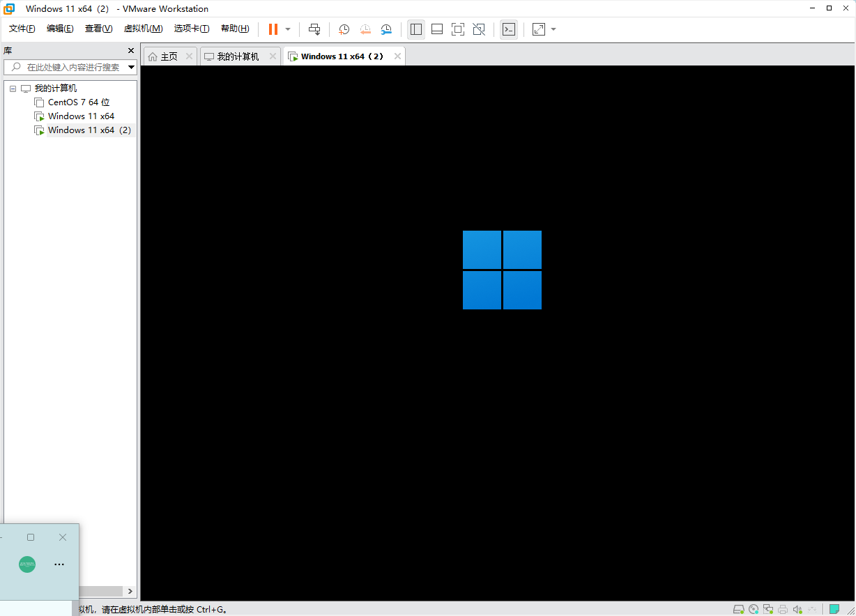Click the green avatar in small window
The image size is (856, 616).
click(x=27, y=564)
